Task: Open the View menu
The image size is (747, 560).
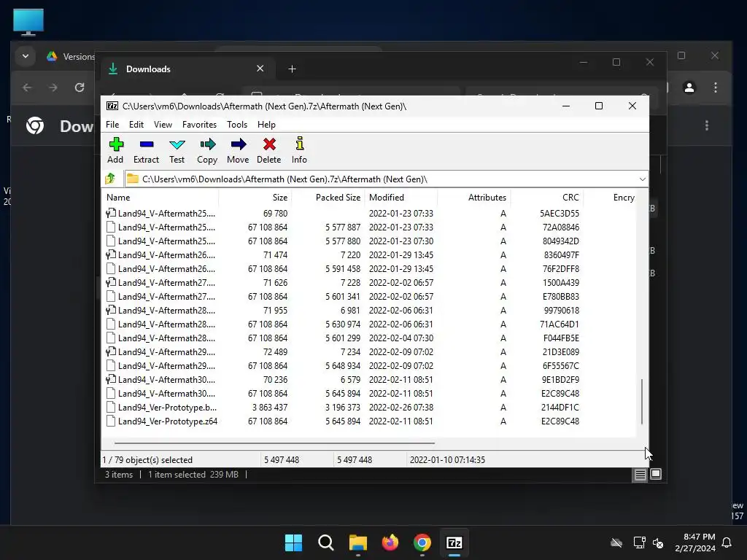Action: coord(163,124)
